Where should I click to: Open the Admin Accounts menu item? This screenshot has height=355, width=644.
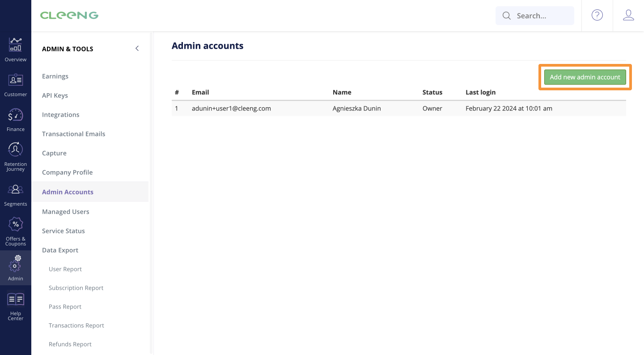[x=68, y=192]
